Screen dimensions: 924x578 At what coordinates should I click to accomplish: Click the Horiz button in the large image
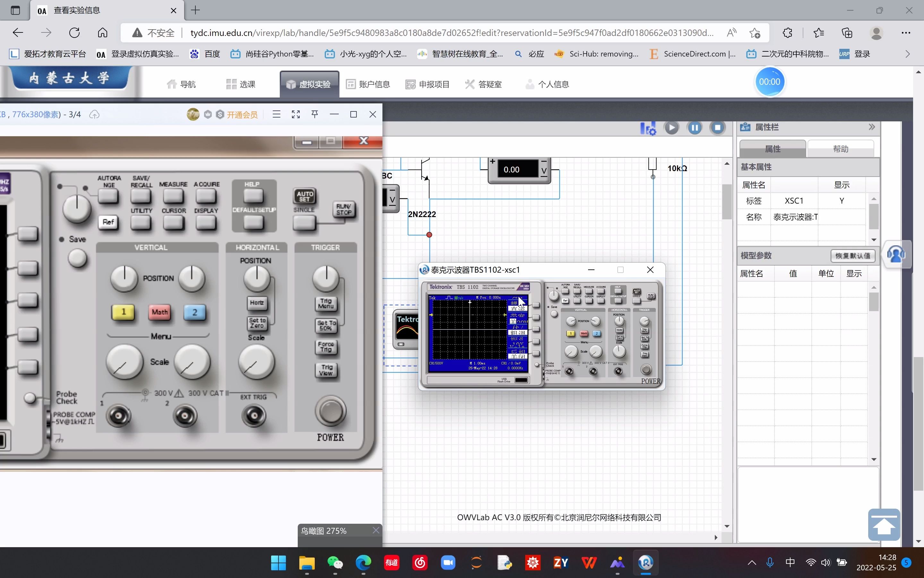pyautogui.click(x=257, y=303)
